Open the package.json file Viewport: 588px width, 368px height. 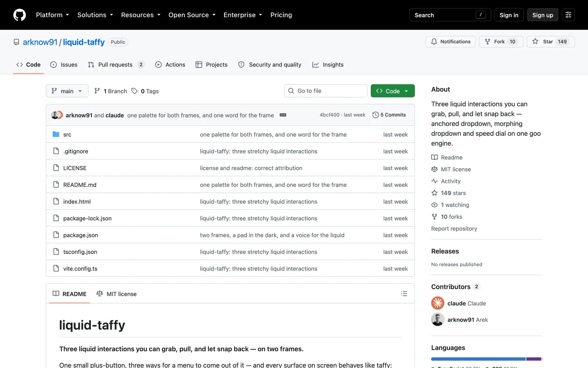(x=80, y=235)
